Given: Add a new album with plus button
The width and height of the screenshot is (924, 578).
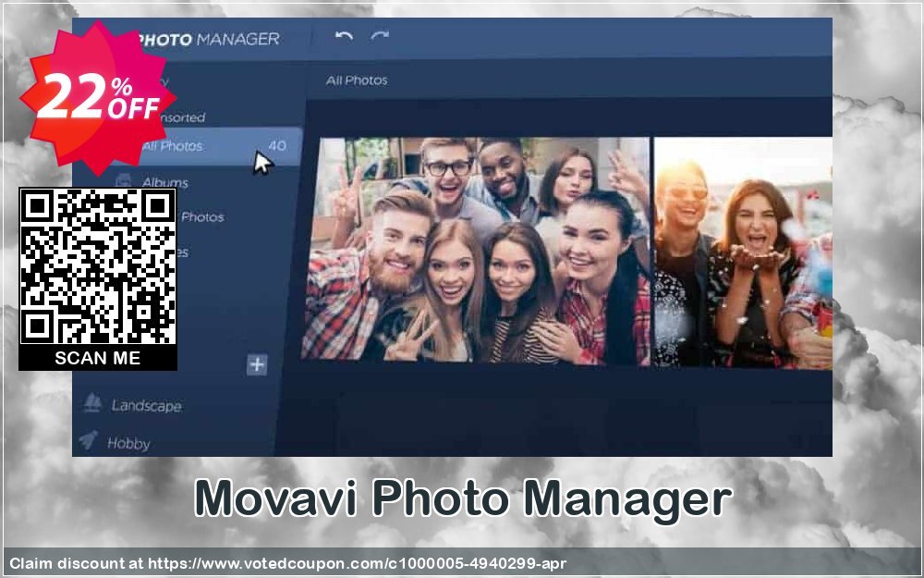Looking at the screenshot, I should pyautogui.click(x=257, y=364).
